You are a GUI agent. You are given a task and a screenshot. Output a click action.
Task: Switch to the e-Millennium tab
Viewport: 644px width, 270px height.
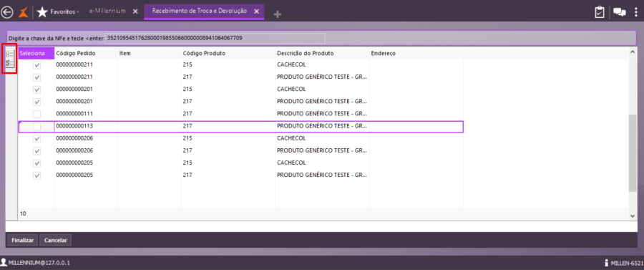click(x=107, y=11)
